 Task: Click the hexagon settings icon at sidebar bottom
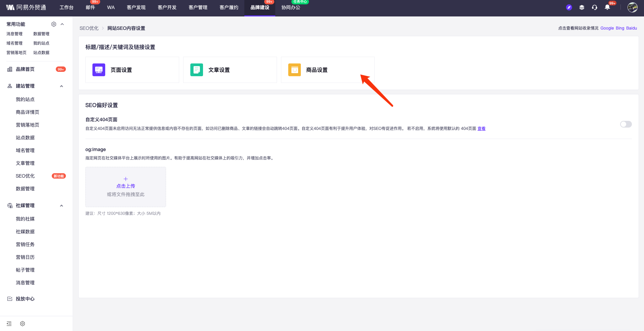tap(23, 324)
